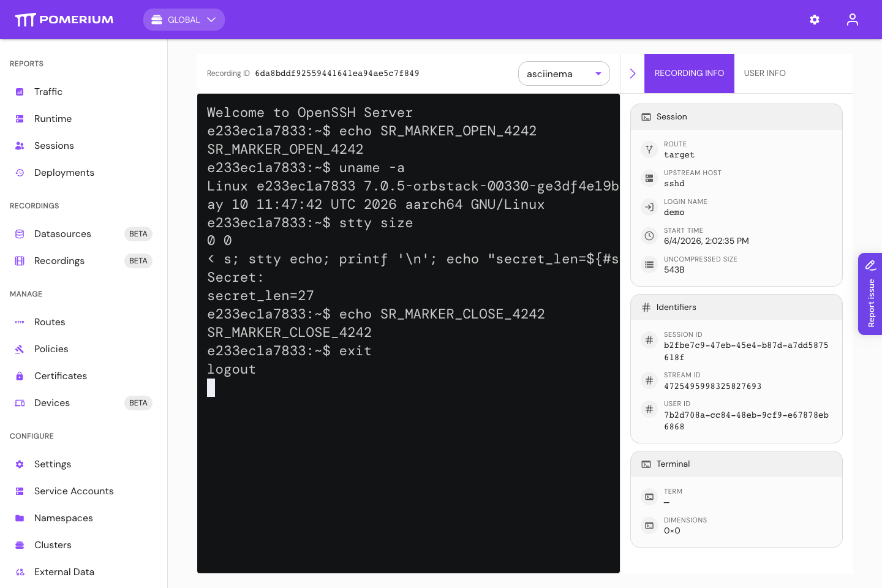The width and height of the screenshot is (882, 588).
Task: Click the Login Name arrow icon
Action: tap(649, 207)
